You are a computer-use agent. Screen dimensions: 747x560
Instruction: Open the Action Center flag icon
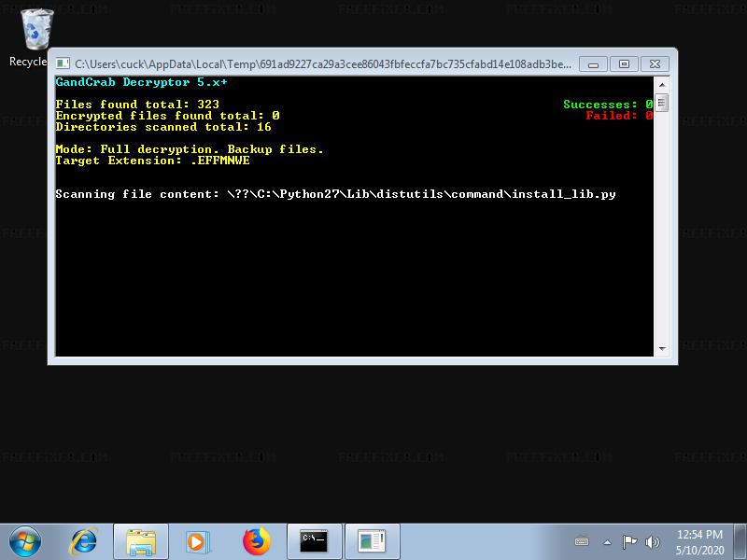(629, 542)
